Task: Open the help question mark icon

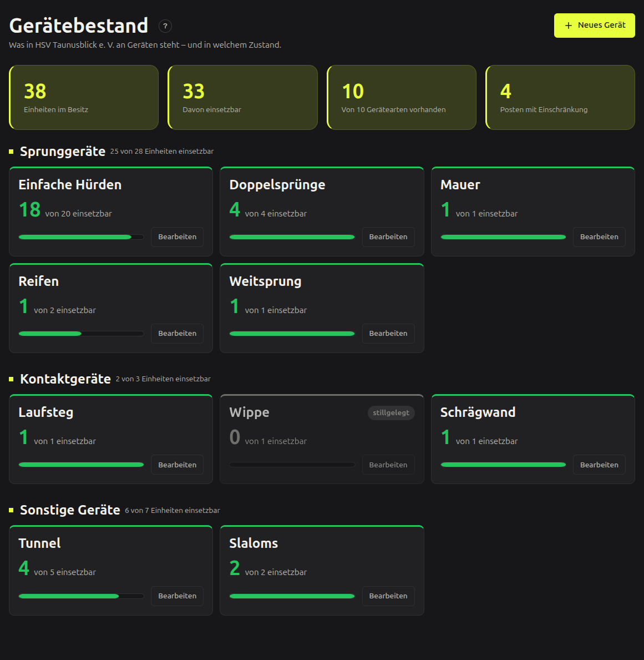Action: pos(165,26)
